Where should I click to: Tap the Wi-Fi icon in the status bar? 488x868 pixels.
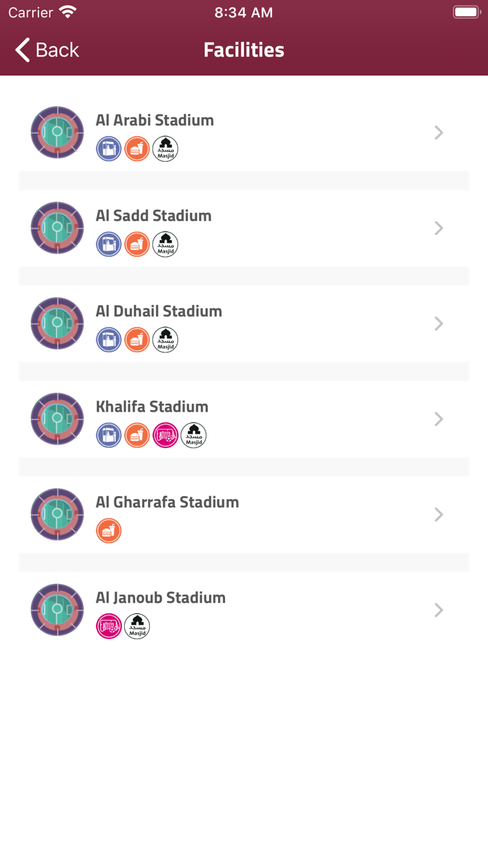pos(68,11)
